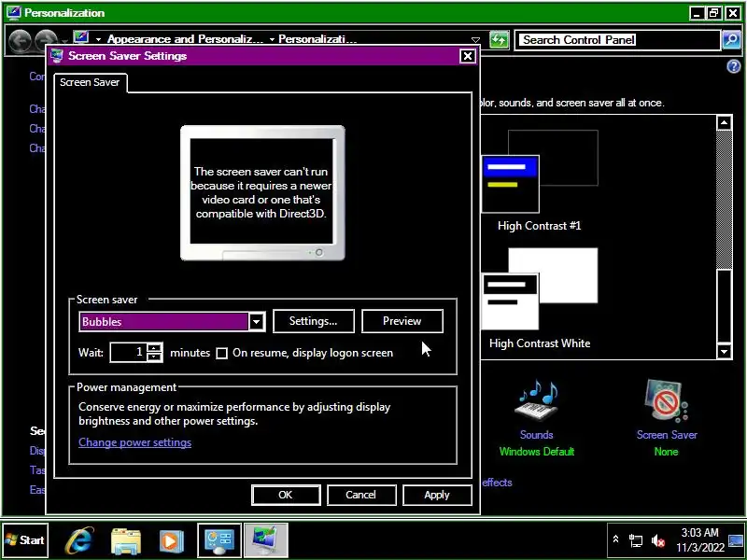Click Personalization window title icon
Screen dimensions: 747x560
pos(14,12)
